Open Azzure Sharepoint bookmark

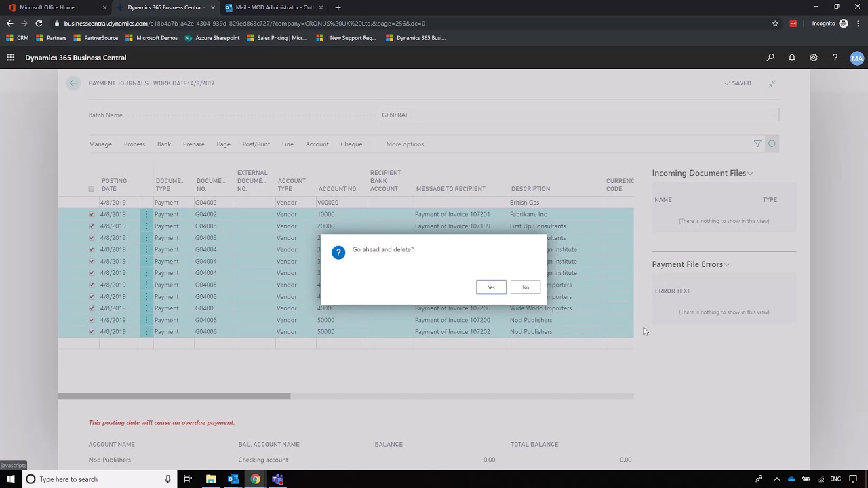click(x=212, y=38)
